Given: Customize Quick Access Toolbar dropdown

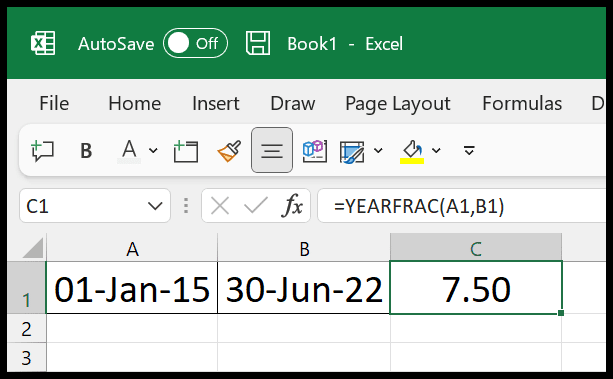Looking at the screenshot, I should 469,151.
